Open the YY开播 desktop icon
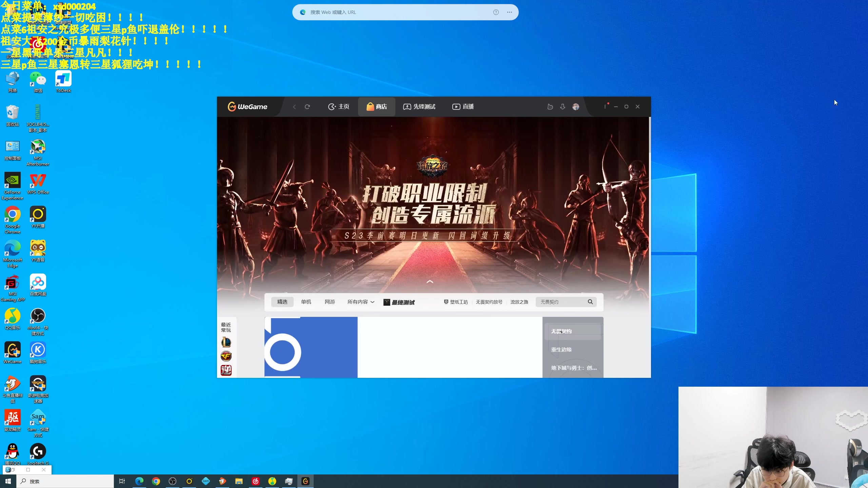 [x=38, y=218]
